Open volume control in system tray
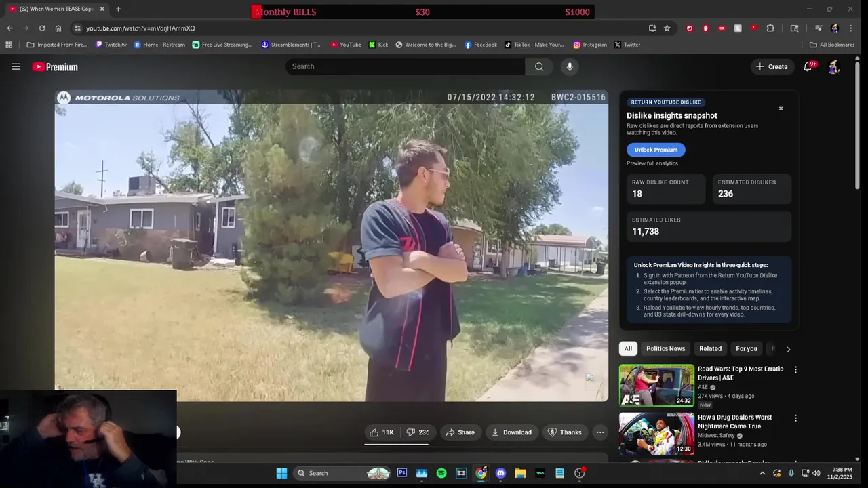The image size is (868, 488). [816, 473]
